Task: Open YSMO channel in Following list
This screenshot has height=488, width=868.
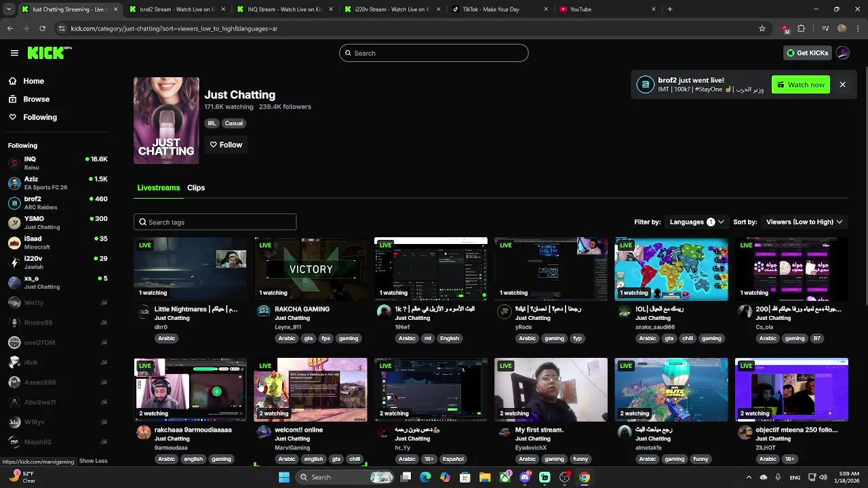Action: pyautogui.click(x=58, y=222)
